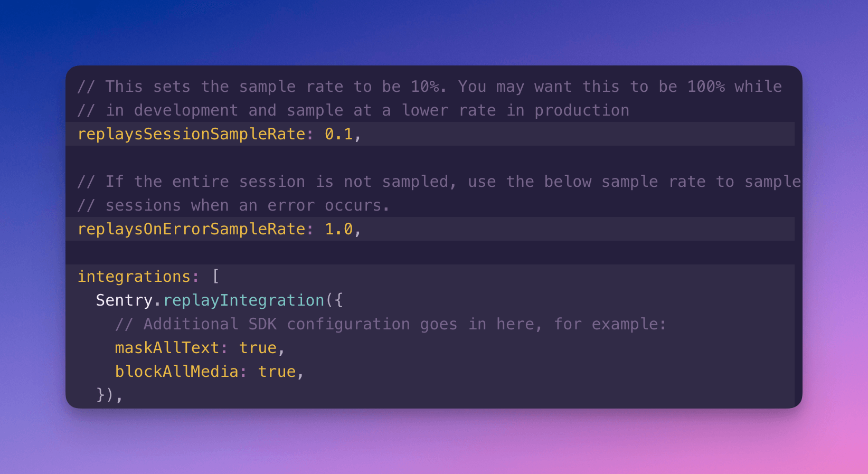This screenshot has width=868, height=474.
Task: Click the replaysSessionSampleRate property name
Action: pos(191,134)
